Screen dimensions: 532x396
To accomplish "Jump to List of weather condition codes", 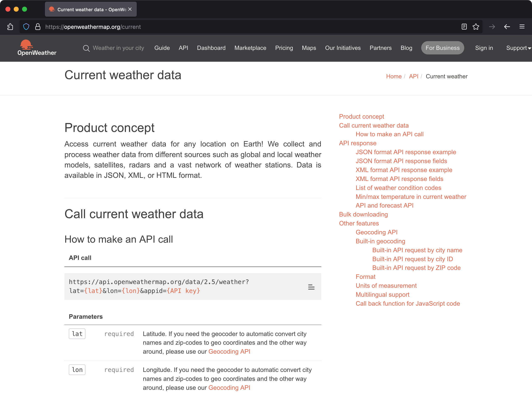I will point(398,188).
